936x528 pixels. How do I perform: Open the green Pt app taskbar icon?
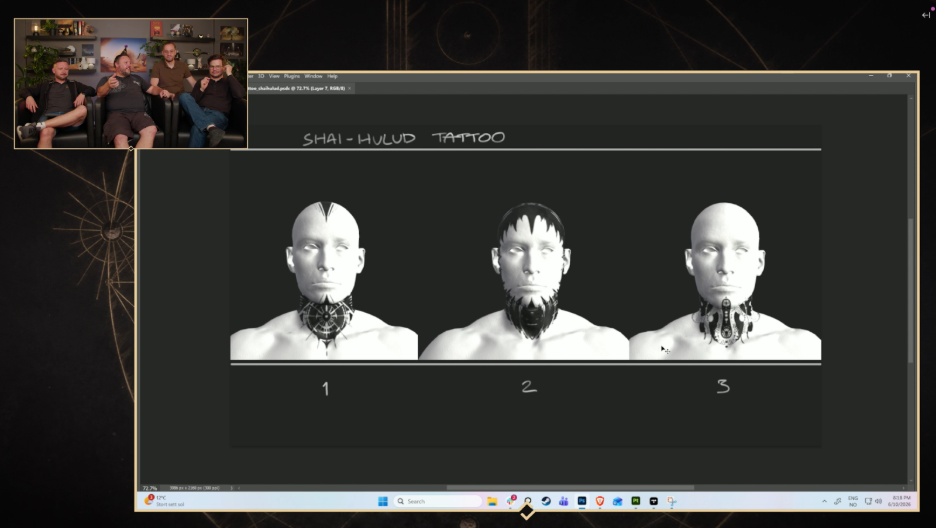(635, 501)
